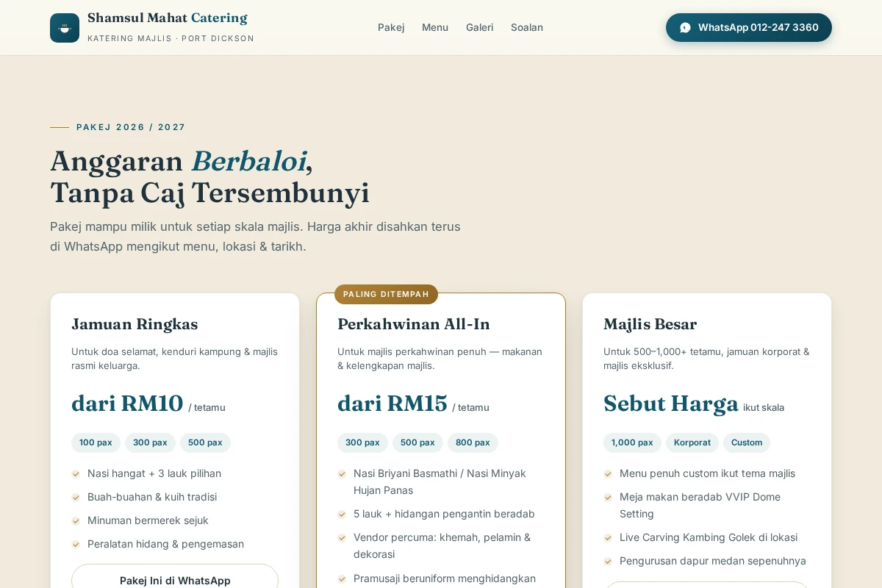The height and width of the screenshot is (588, 882).
Task: Click the Majlis Besar card title
Action: (x=650, y=324)
